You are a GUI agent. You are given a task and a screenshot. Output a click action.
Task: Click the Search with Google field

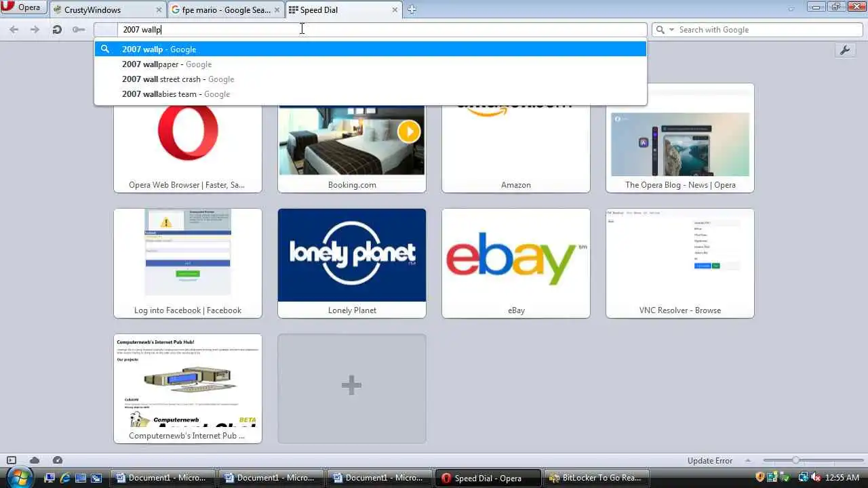(x=756, y=30)
